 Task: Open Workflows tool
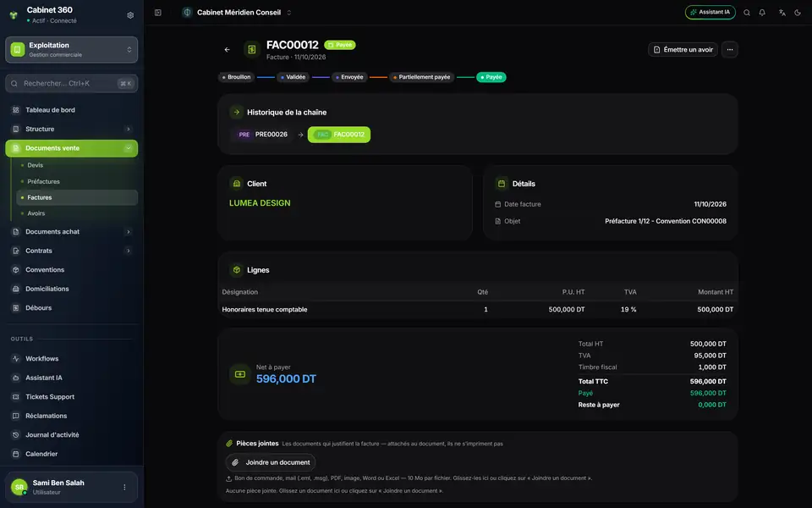tap(71, 359)
